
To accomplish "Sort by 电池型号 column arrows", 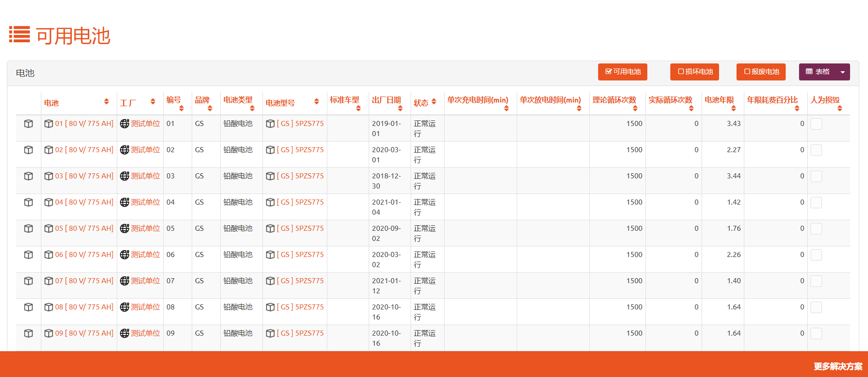I will click(316, 102).
